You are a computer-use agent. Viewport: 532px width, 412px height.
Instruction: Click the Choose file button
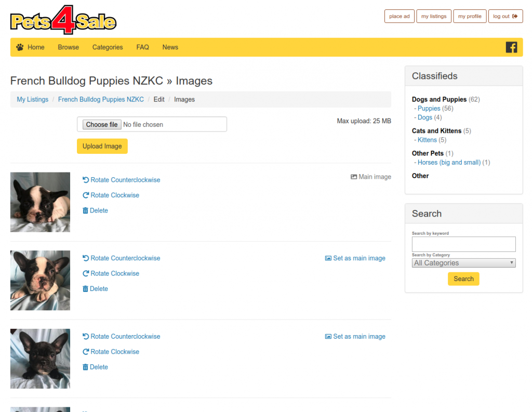click(x=102, y=125)
